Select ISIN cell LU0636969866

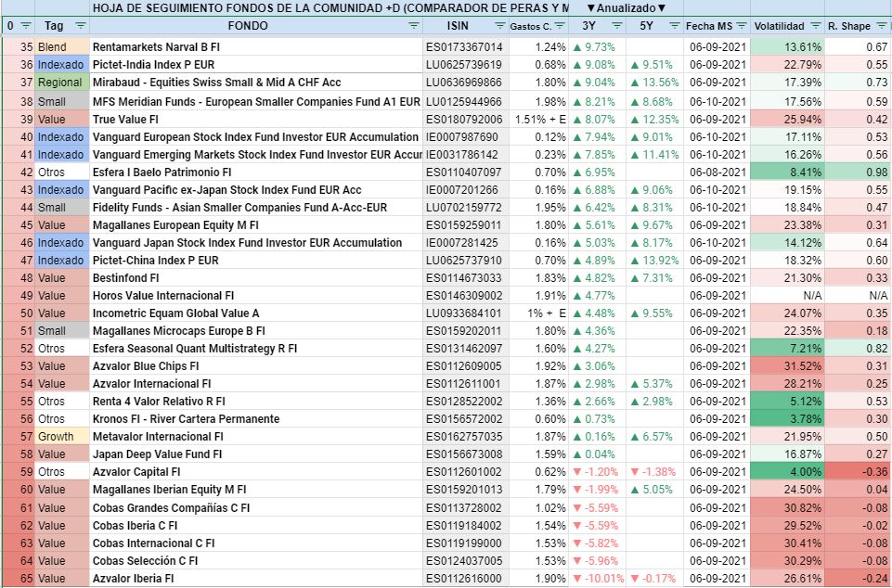point(466,83)
